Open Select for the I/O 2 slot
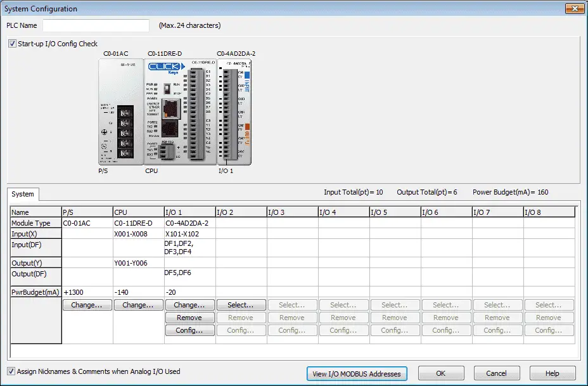The height and width of the screenshot is (386, 588). tap(241, 305)
